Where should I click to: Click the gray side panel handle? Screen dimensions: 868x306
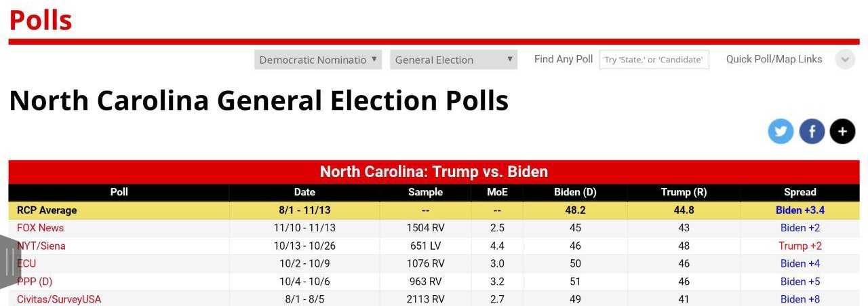10,261
